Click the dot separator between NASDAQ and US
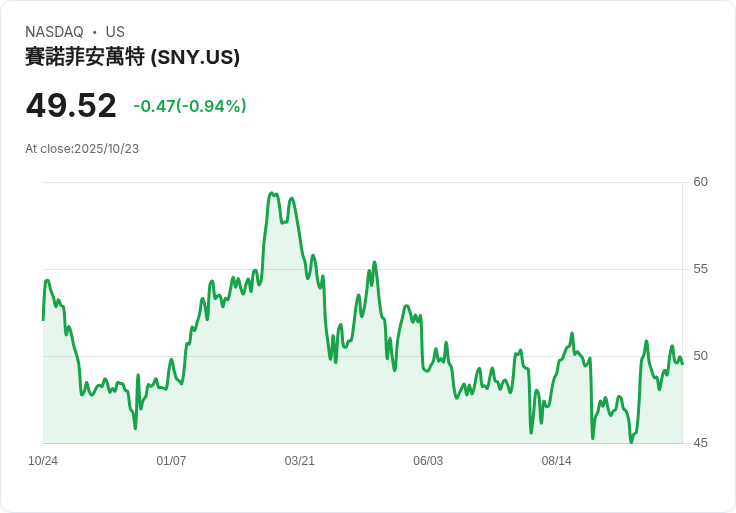The height and width of the screenshot is (513, 736). (94, 32)
